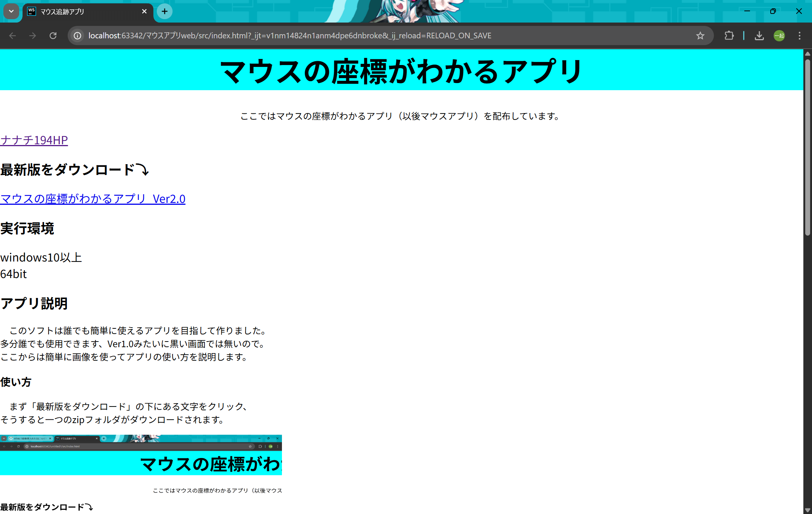Viewport: 812px width, 514px height.
Task: Close the マウス追跡アプリ tab
Action: [144, 11]
